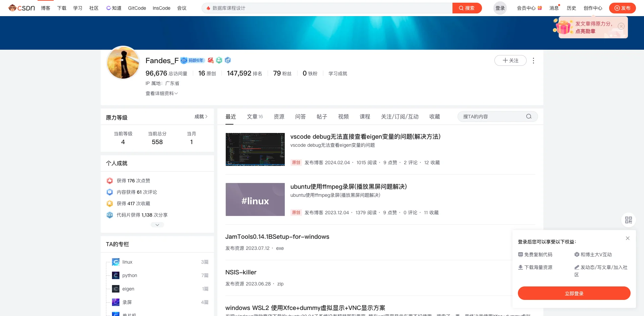The height and width of the screenshot is (316, 644).
Task: Open 博客 in top navigation
Action: (x=46, y=8)
